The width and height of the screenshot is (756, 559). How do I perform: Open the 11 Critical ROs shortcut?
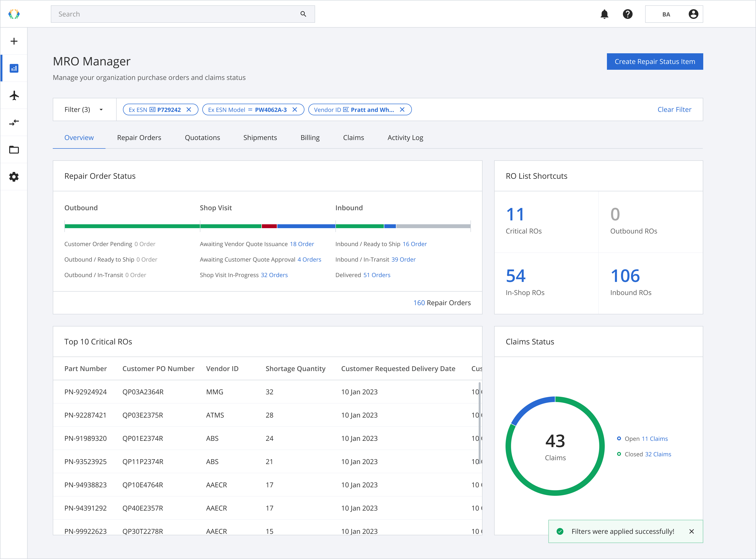click(x=546, y=222)
